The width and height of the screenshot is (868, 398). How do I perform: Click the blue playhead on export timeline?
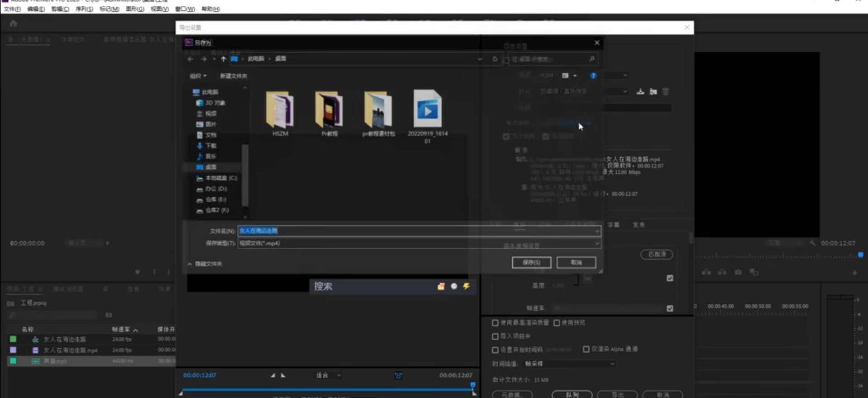(x=472, y=385)
